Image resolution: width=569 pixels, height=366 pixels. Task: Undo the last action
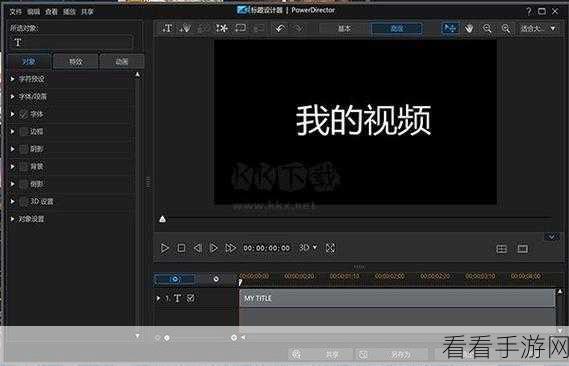[x=279, y=28]
